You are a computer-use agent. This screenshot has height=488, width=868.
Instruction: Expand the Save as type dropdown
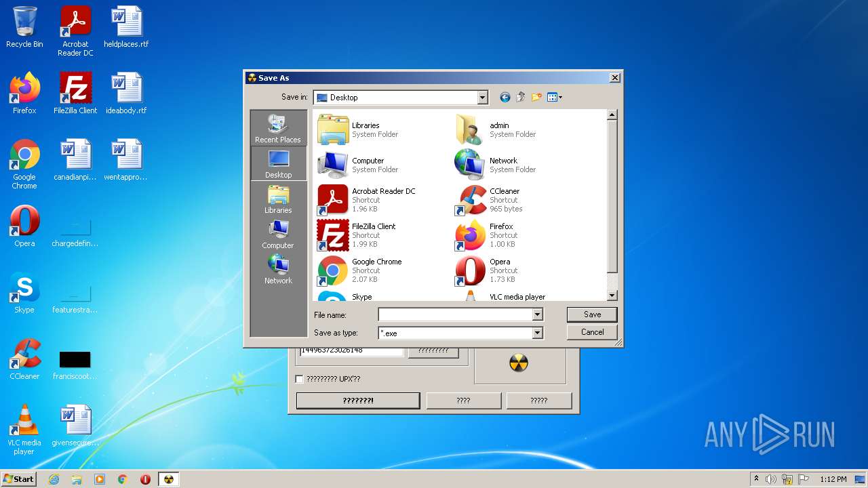tap(537, 333)
